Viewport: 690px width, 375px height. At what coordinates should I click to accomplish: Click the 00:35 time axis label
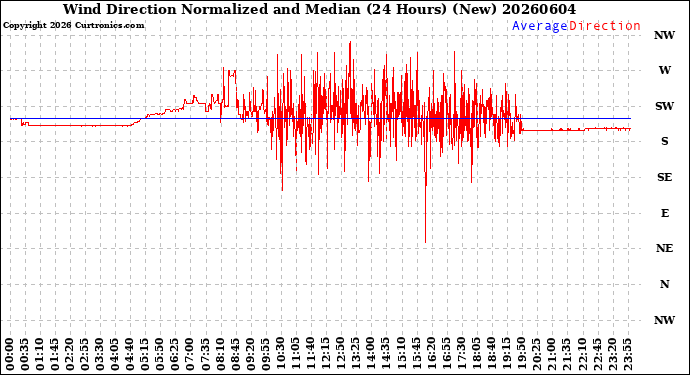tap(25, 355)
